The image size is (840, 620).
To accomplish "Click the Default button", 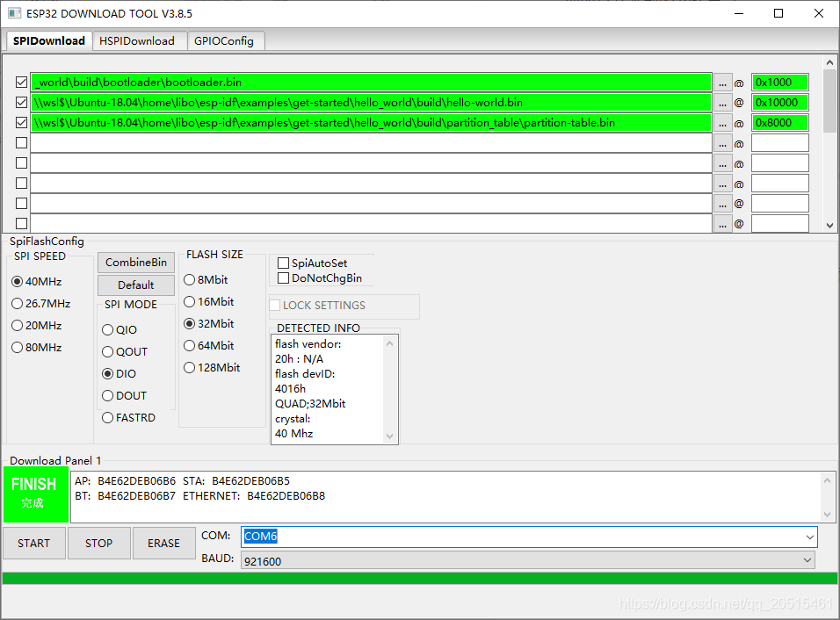I will tap(136, 285).
